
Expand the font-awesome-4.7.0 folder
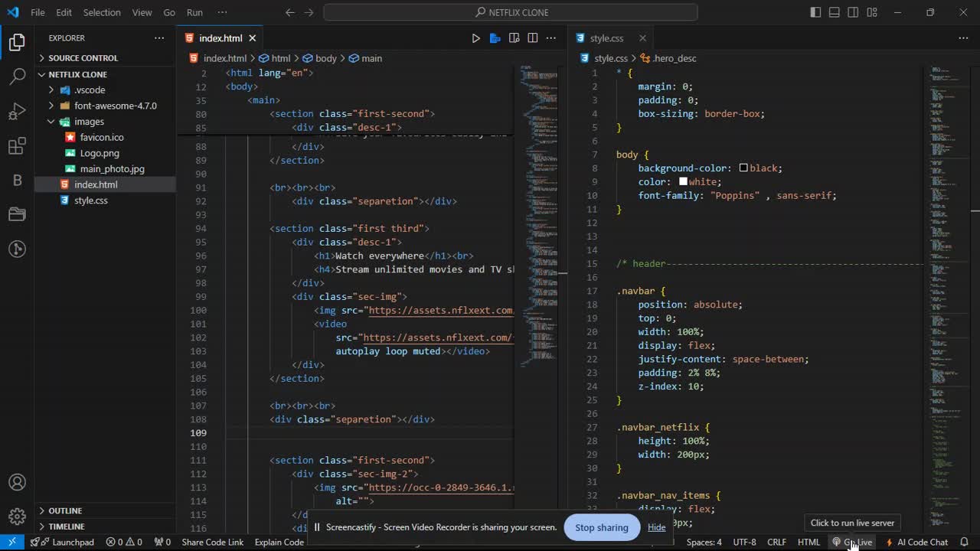115,106
